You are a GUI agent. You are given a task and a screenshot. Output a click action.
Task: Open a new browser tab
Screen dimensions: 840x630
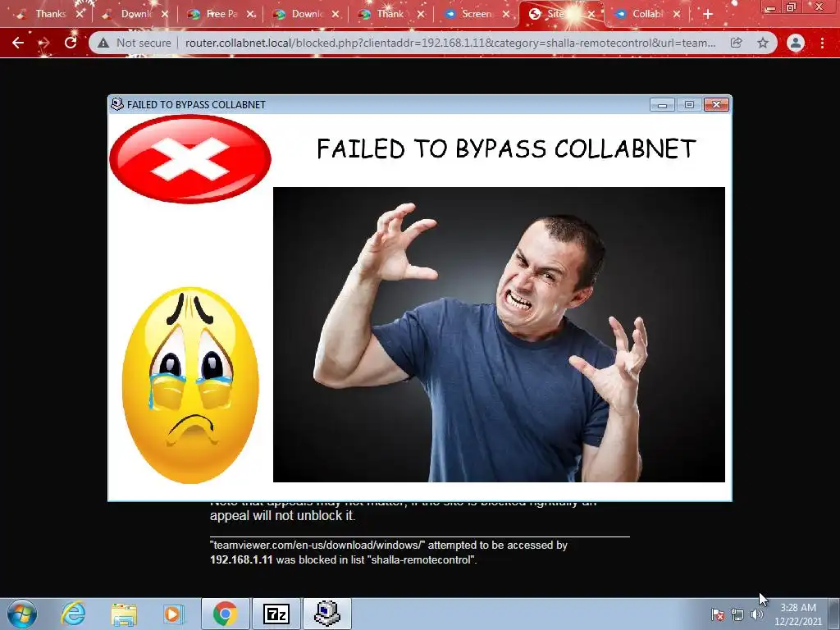708,15
